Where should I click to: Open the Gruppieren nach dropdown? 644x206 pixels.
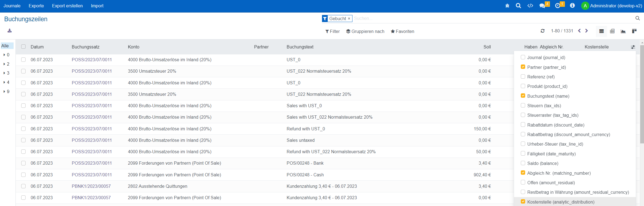[365, 32]
